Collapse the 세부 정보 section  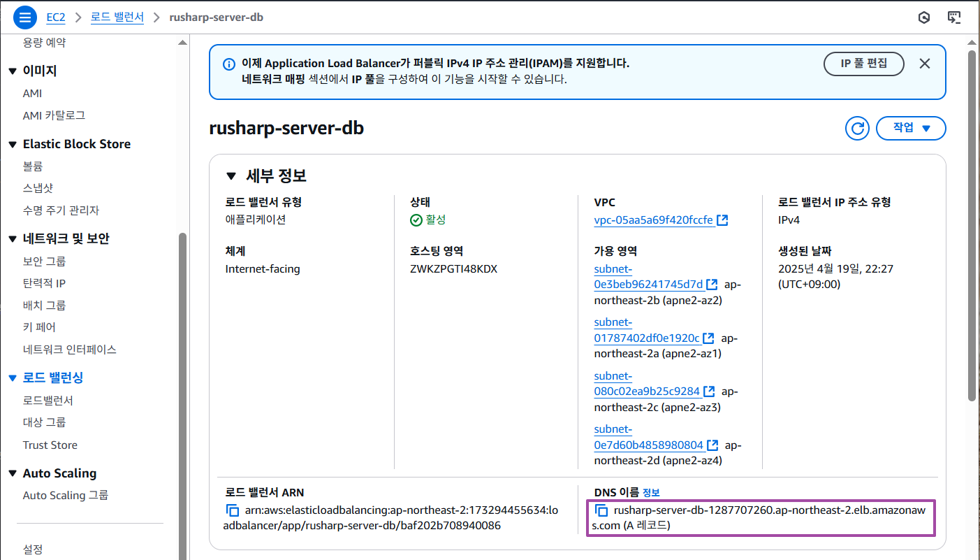231,175
